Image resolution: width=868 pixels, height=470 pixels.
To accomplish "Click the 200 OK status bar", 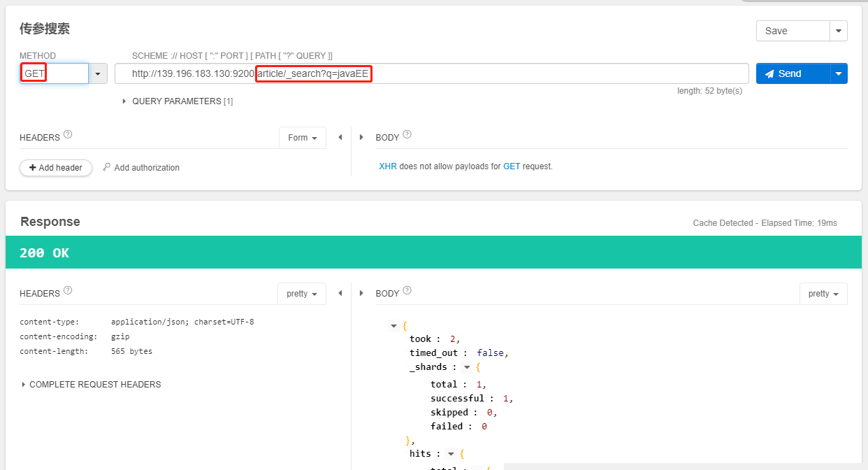I will pyautogui.click(x=433, y=252).
